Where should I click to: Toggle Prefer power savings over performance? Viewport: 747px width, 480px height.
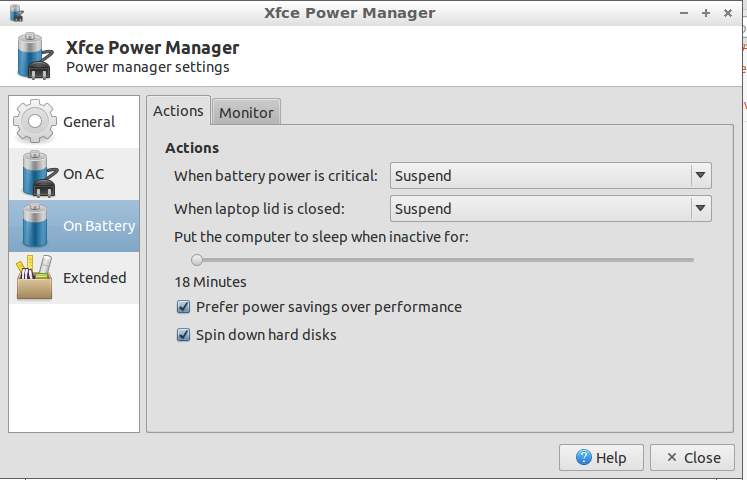pos(183,307)
